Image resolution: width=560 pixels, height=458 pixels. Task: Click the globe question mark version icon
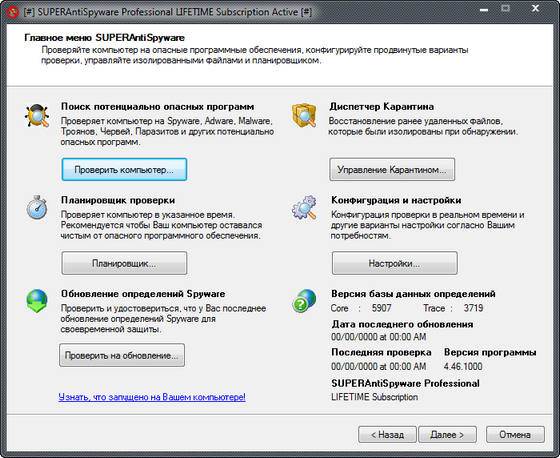(x=304, y=301)
